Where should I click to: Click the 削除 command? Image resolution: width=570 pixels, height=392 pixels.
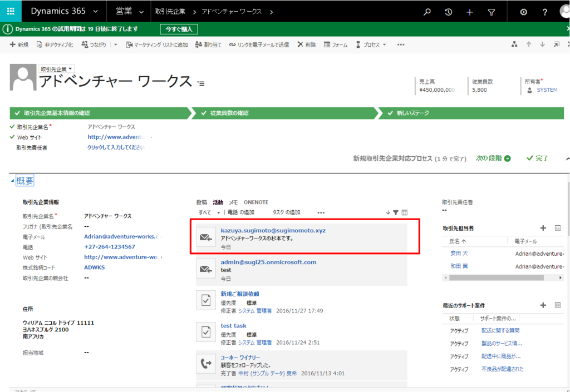307,44
